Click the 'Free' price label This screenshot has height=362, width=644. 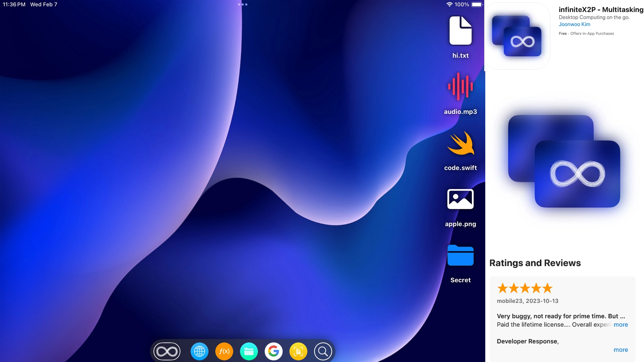562,33
